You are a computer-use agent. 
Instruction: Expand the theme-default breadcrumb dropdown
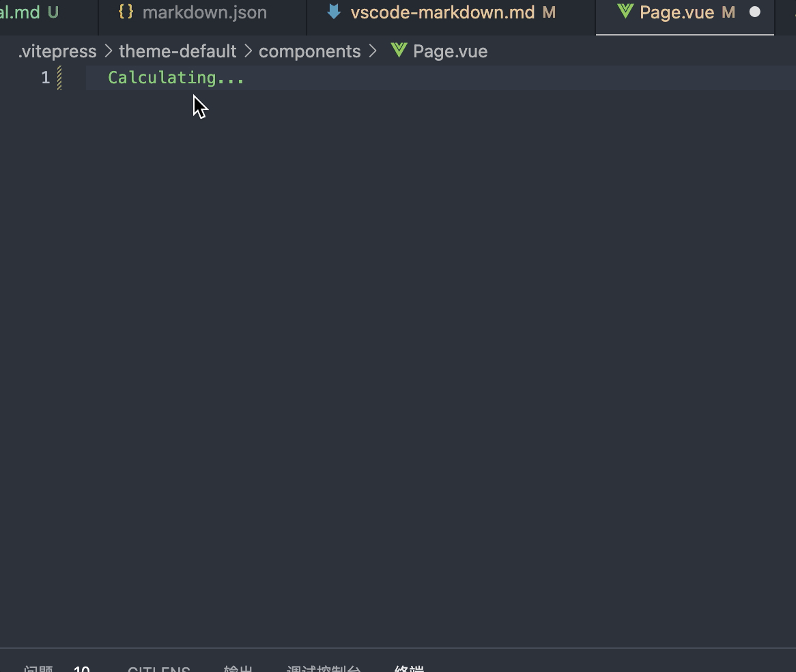tap(177, 51)
